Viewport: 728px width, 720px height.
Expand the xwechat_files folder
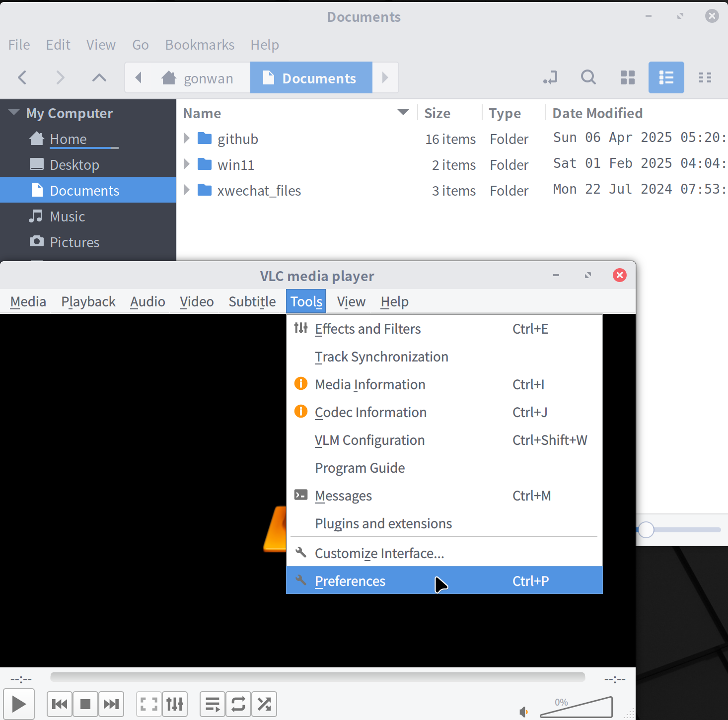click(x=187, y=190)
